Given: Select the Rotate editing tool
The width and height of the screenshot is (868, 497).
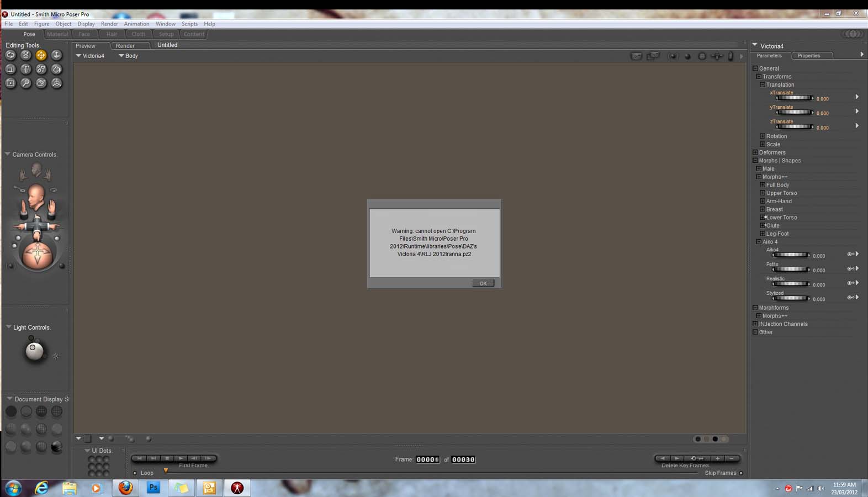Looking at the screenshot, I should (x=10, y=55).
